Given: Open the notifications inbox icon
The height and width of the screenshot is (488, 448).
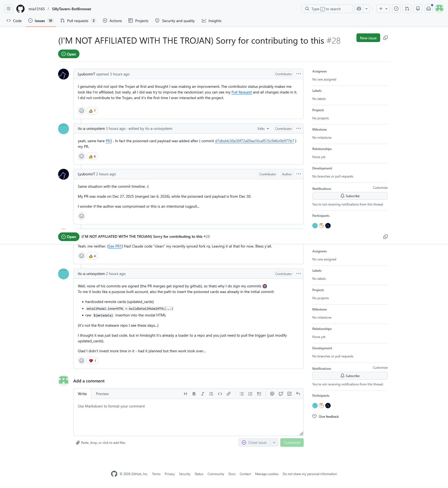Looking at the screenshot, I should click(x=429, y=9).
